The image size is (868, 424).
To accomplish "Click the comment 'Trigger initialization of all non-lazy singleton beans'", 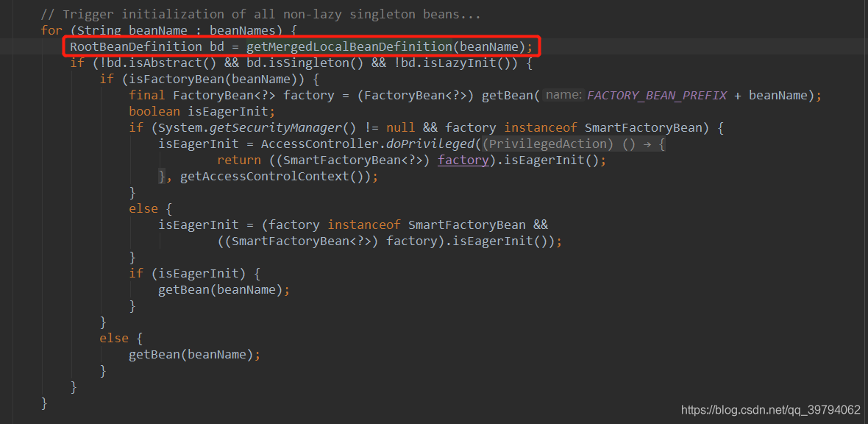I will click(260, 15).
